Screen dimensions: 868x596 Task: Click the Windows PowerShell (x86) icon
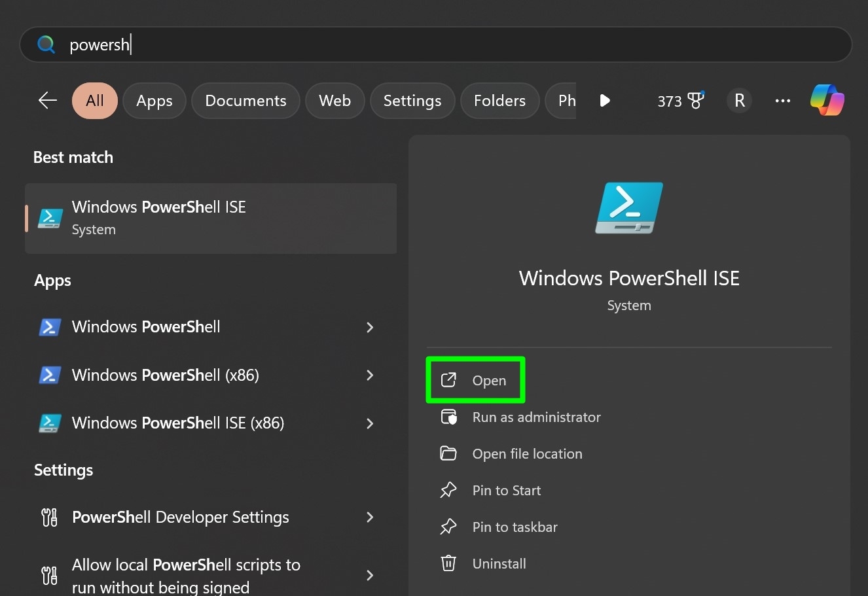click(50, 375)
